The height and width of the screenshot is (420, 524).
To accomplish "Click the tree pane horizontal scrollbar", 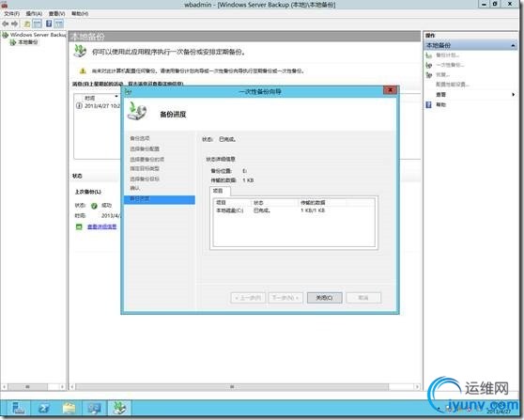I will tap(27, 387).
